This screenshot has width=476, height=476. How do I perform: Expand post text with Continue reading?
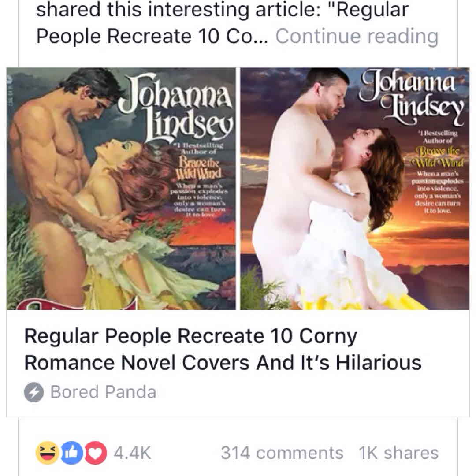click(x=357, y=36)
